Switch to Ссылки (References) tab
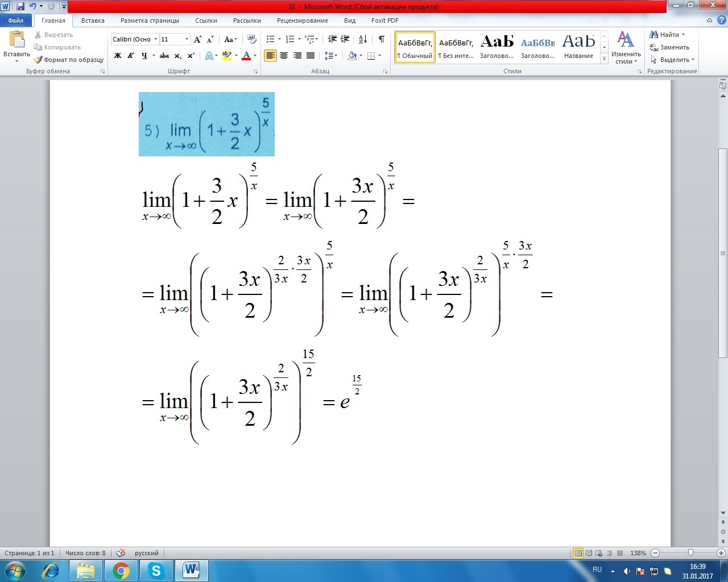 pos(206,20)
